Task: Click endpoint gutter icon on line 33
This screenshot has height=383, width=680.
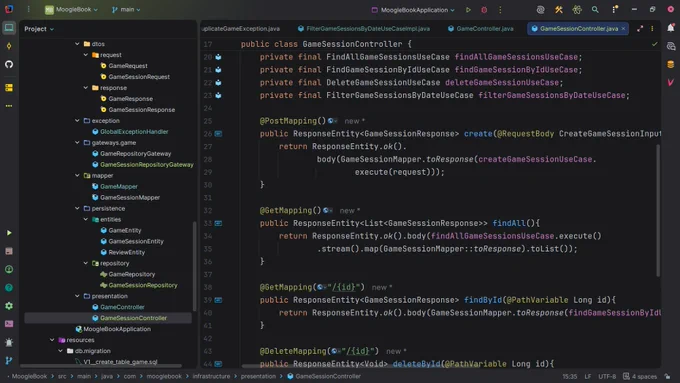Action: (x=219, y=223)
